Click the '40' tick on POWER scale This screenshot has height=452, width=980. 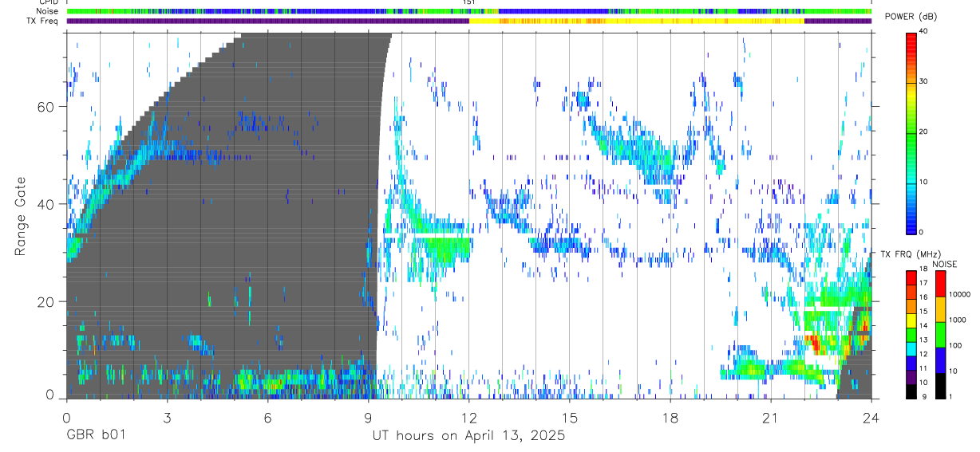click(924, 31)
